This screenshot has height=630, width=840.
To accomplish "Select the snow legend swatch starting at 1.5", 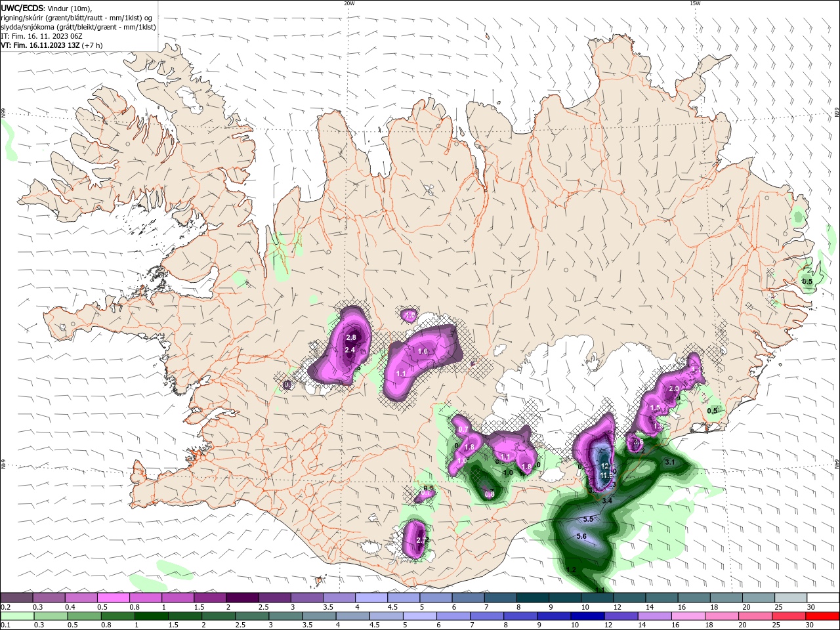I will 210,598.
